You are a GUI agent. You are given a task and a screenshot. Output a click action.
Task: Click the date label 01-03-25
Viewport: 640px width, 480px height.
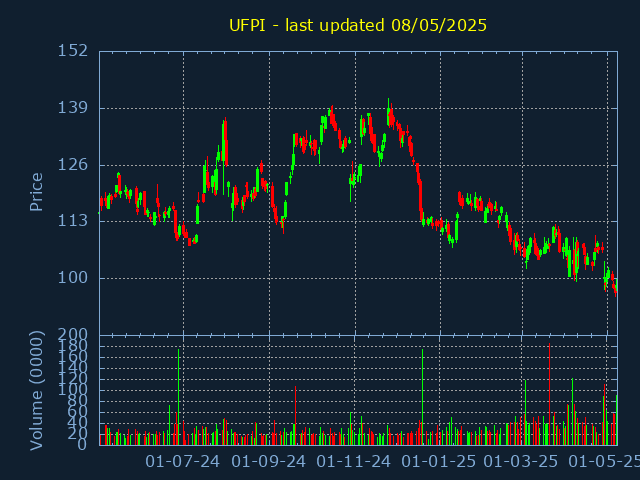click(x=521, y=462)
